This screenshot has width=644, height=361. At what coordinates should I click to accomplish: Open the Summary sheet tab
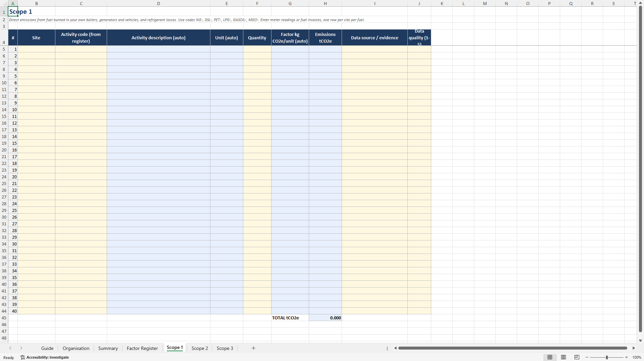[108, 348]
